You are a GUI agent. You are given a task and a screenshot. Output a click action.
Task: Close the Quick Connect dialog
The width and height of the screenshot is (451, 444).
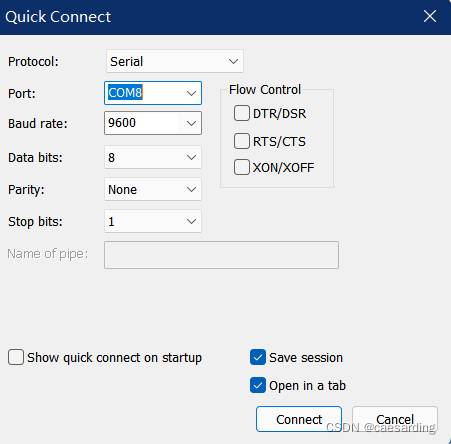pos(430,16)
